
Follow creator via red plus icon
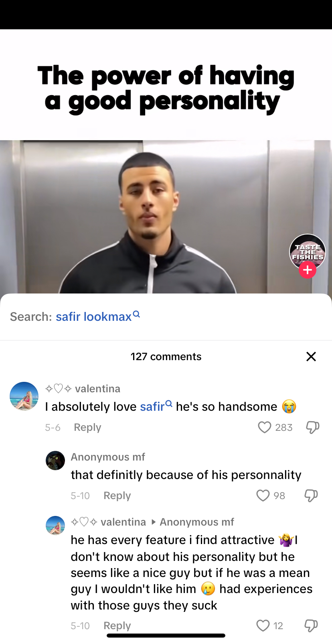click(308, 270)
